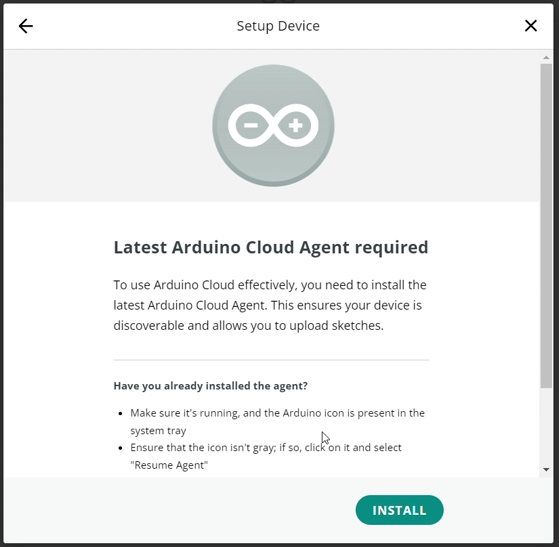559x547 pixels.
Task: Click the horizontal divider below the description
Action: click(271, 360)
